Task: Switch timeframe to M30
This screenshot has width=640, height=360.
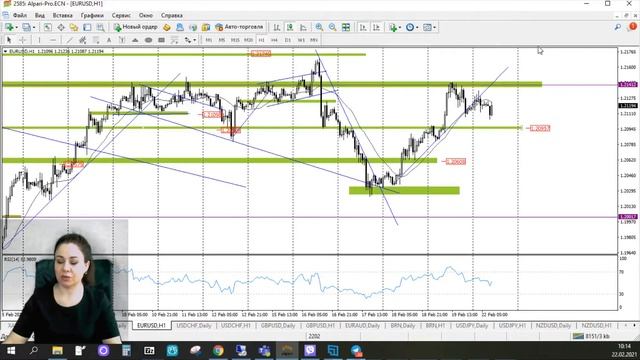Action: pyautogui.click(x=248, y=40)
